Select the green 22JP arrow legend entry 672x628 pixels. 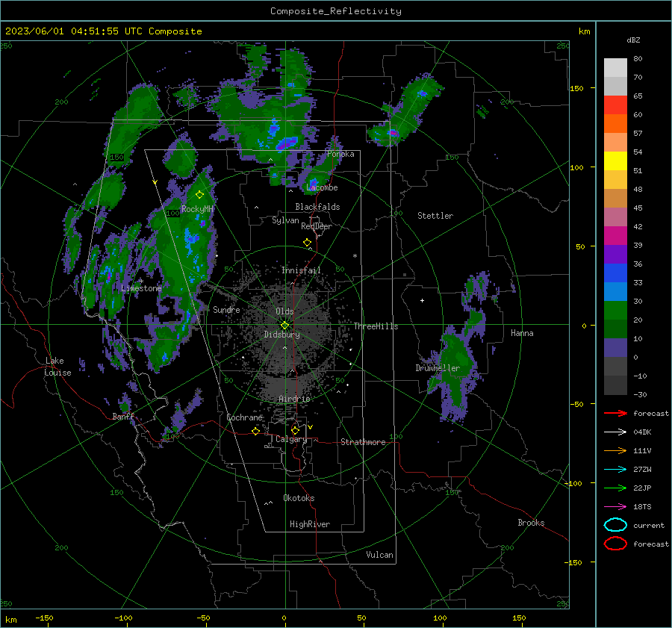pyautogui.click(x=615, y=488)
